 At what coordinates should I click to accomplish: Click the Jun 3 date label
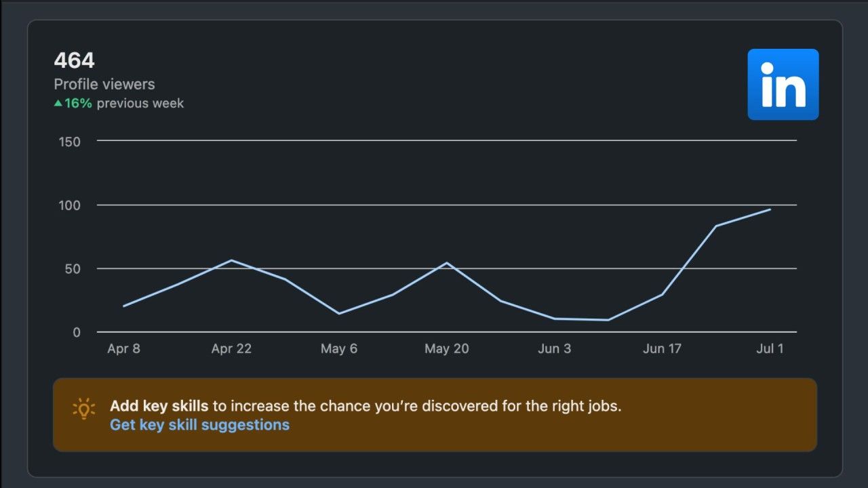click(x=554, y=349)
